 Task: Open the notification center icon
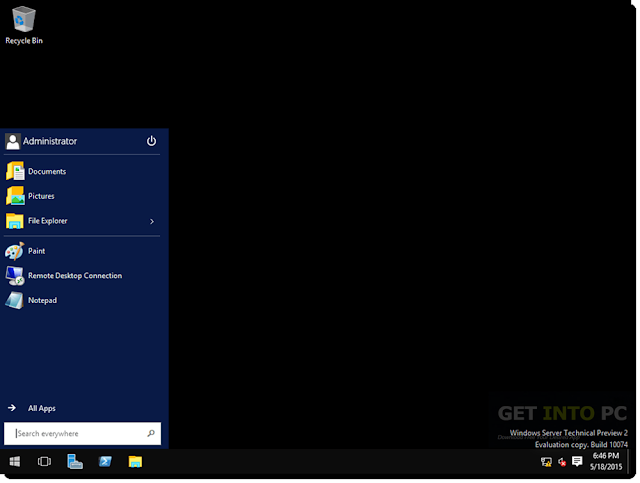click(577, 461)
